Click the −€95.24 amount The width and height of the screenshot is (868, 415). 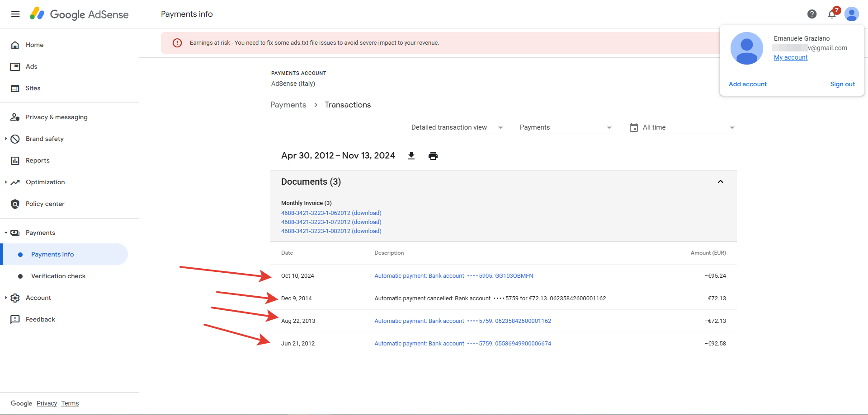click(715, 276)
